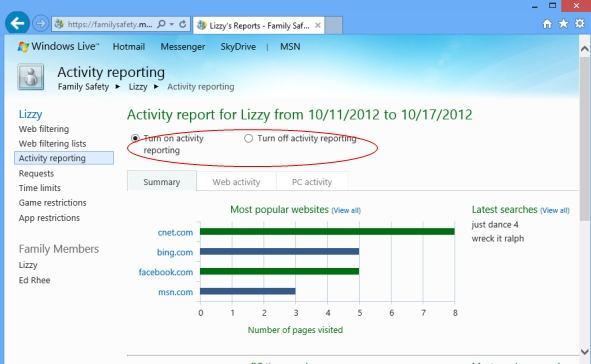The width and height of the screenshot is (591, 364).
Task: Click the 'wreck it ralph' search entry
Action: [x=498, y=239]
